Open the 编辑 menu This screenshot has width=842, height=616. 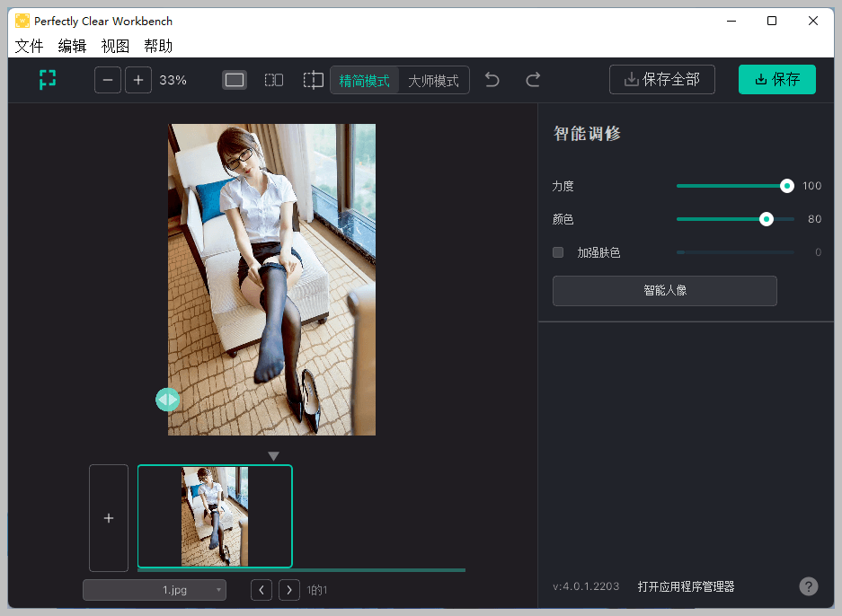72,46
